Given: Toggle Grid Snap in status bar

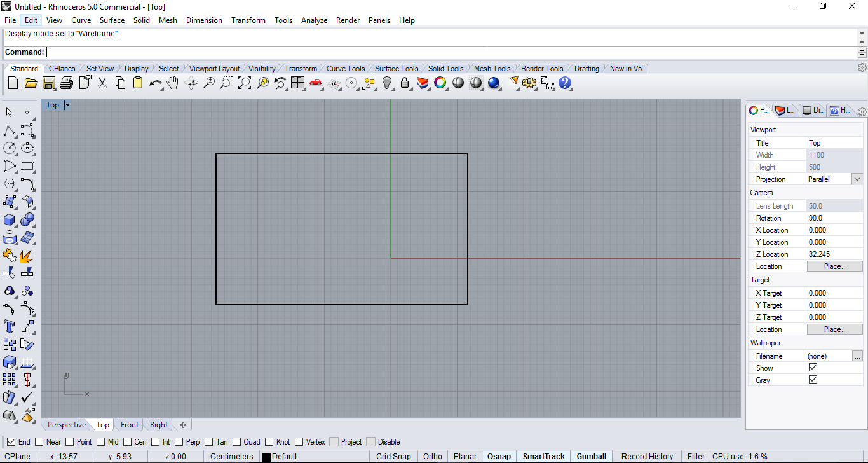Looking at the screenshot, I should [x=393, y=456].
